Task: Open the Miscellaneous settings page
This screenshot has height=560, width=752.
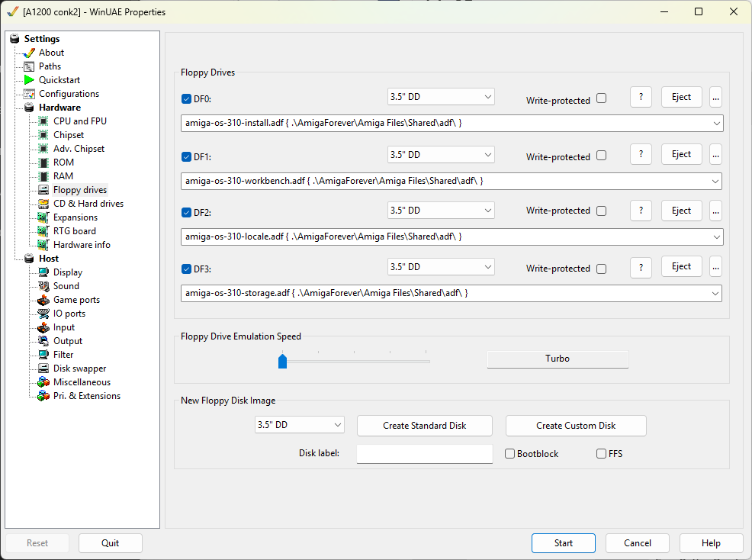Action: pyautogui.click(x=82, y=382)
